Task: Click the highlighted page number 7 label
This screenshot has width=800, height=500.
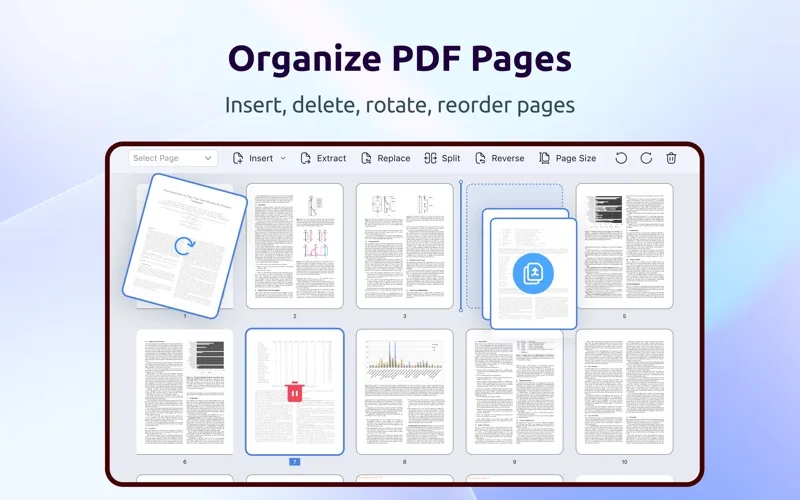Action: (294, 462)
